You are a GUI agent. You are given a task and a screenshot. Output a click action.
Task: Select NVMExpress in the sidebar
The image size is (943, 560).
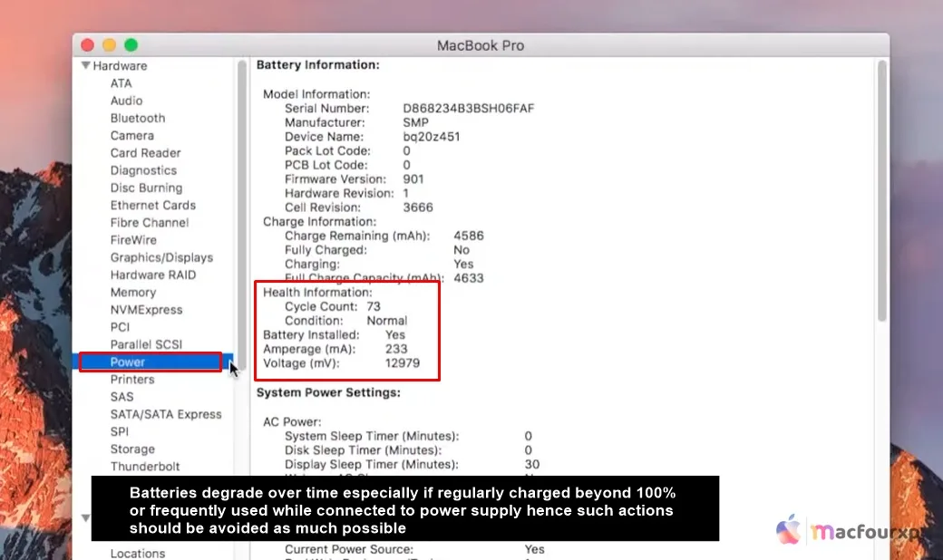(146, 310)
